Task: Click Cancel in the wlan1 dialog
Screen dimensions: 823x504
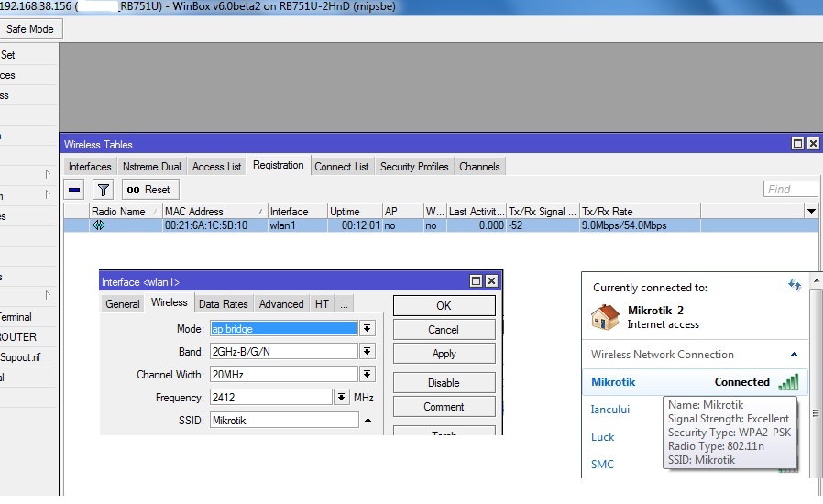Action: point(444,330)
